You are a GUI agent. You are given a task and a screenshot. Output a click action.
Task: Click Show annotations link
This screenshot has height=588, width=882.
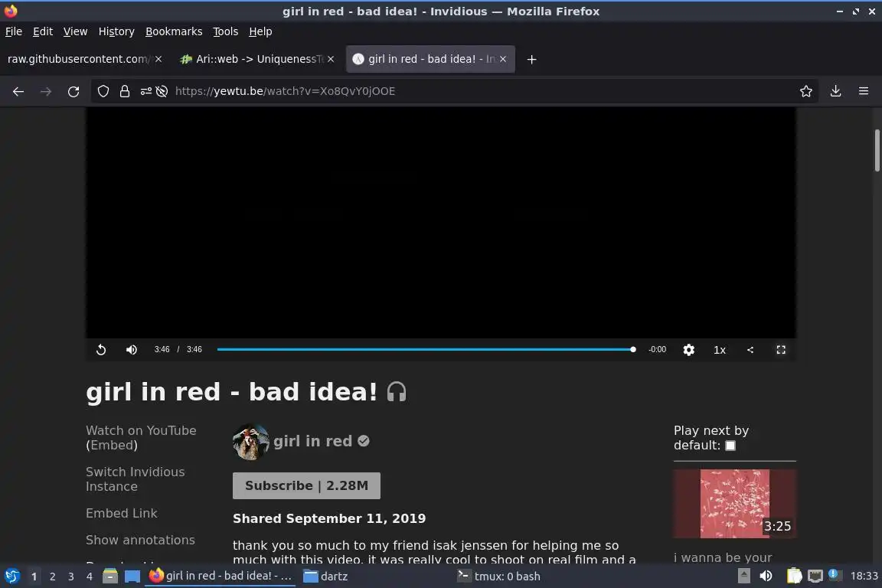pyautogui.click(x=141, y=540)
